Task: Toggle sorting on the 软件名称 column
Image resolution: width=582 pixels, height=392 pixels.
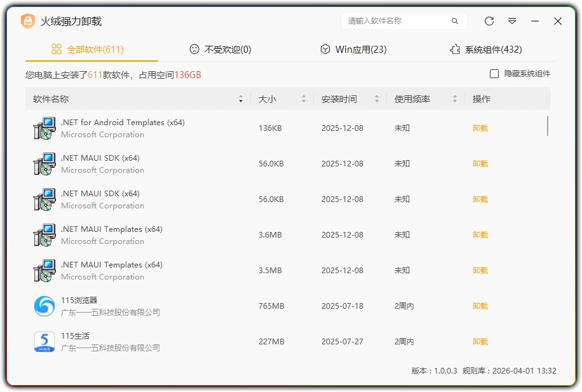Action: pyautogui.click(x=240, y=98)
